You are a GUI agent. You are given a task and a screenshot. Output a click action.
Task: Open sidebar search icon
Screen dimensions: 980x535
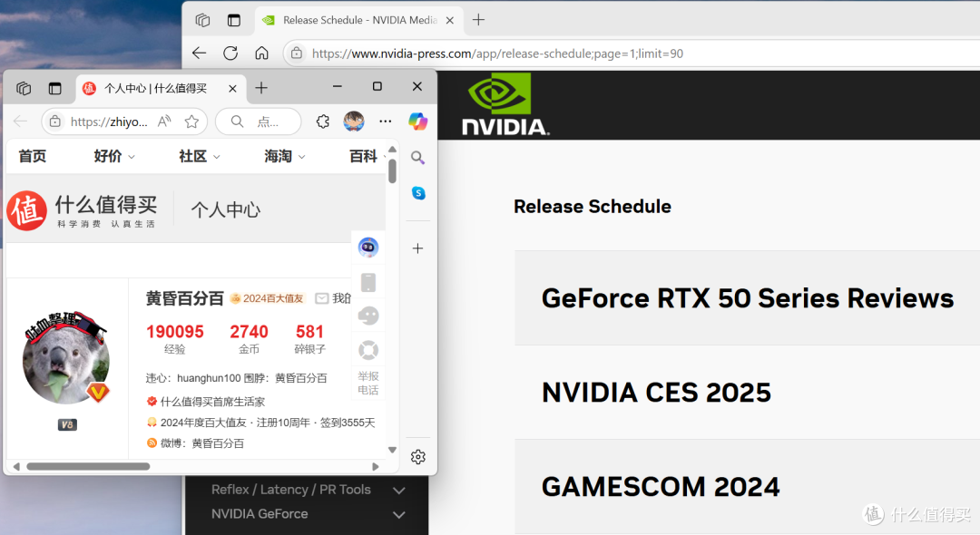point(417,157)
